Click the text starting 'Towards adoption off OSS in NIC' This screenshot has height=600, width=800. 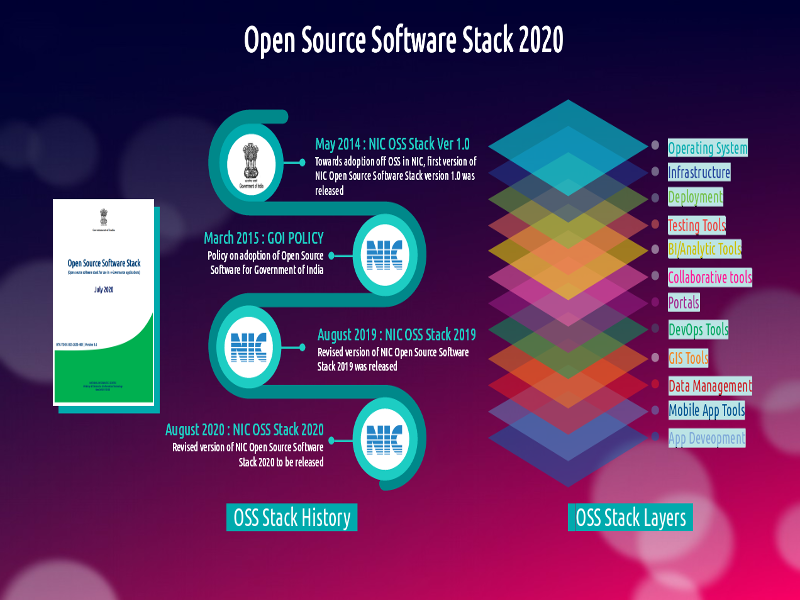pos(395,176)
